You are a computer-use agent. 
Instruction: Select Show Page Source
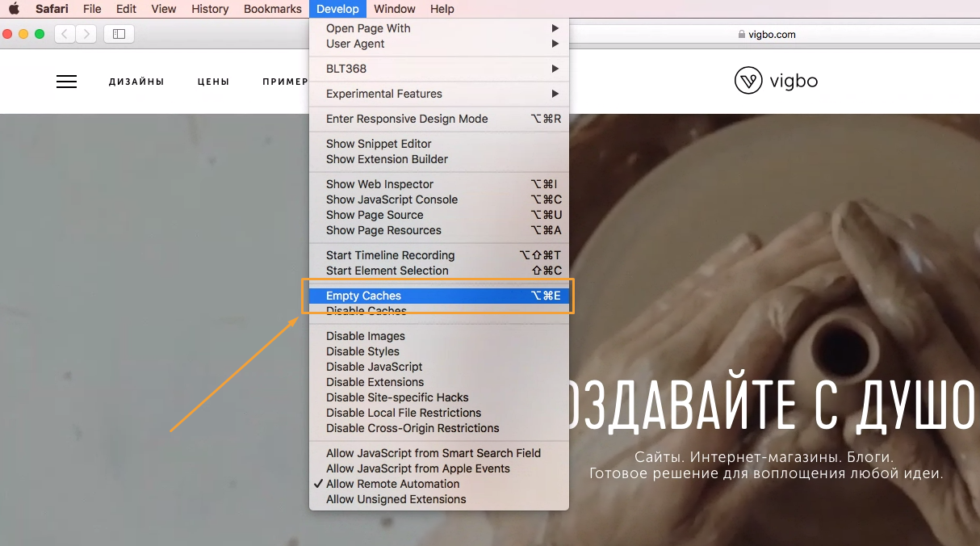(x=439, y=215)
